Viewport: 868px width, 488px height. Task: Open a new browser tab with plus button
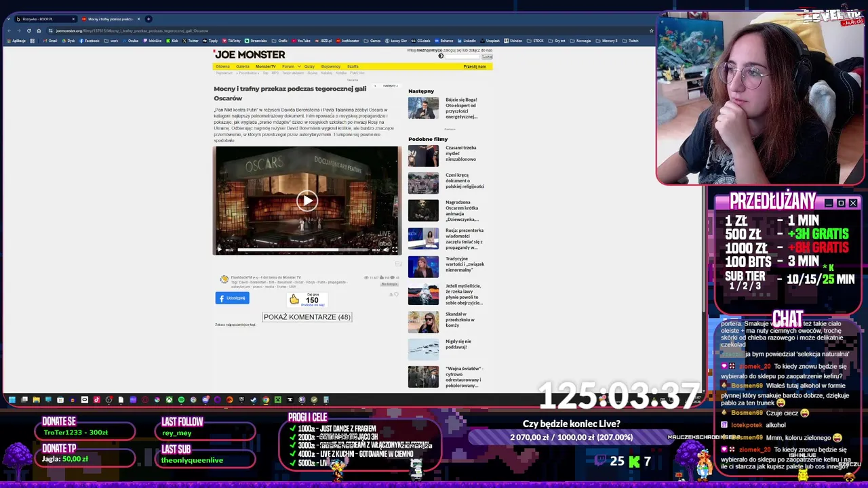click(149, 19)
